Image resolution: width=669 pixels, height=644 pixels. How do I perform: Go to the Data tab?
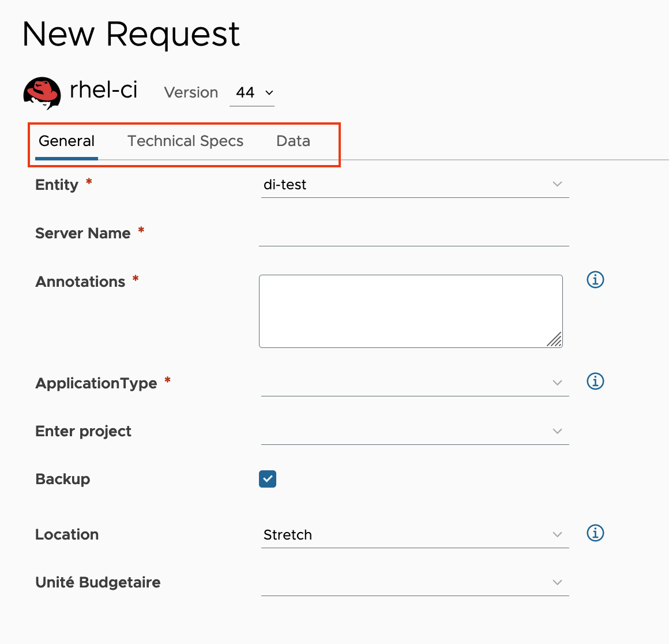(293, 141)
